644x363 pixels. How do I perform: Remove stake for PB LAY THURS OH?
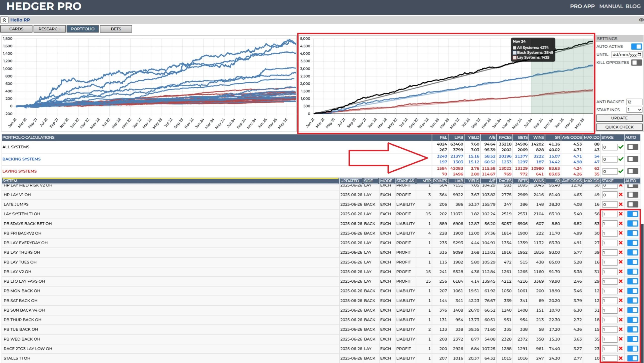621,252
